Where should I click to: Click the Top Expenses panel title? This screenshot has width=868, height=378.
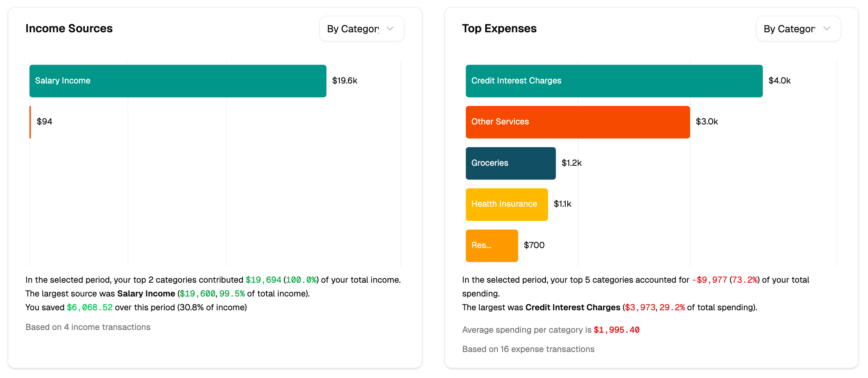pyautogui.click(x=499, y=28)
